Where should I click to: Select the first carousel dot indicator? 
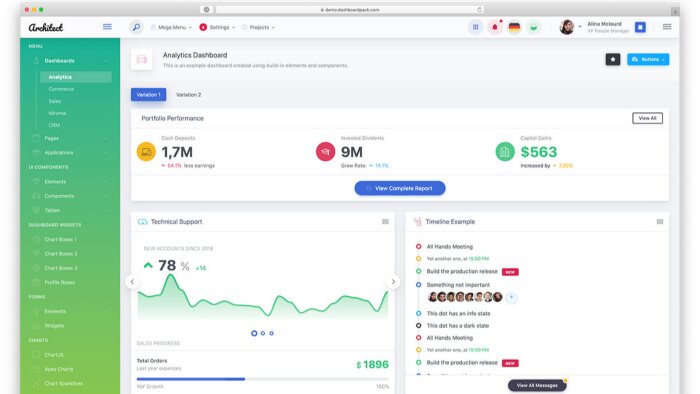pos(254,333)
